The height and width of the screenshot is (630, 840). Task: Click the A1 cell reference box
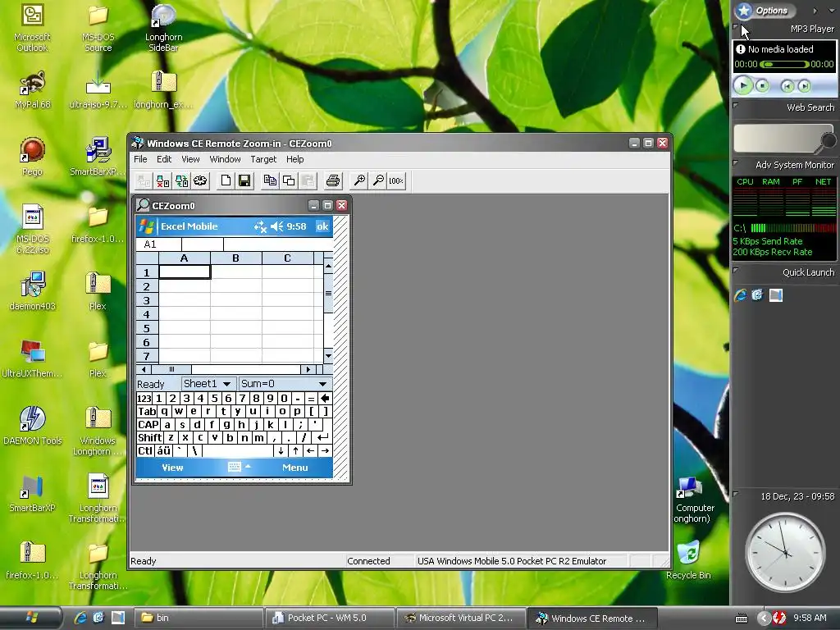point(158,244)
